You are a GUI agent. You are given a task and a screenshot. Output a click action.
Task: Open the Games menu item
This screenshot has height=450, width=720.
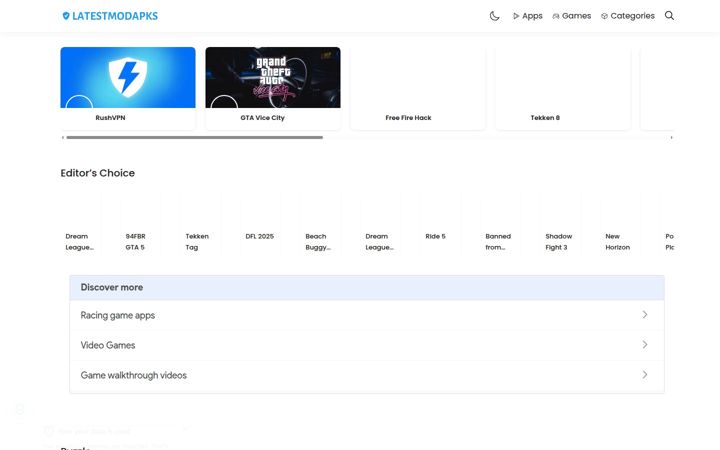(572, 16)
